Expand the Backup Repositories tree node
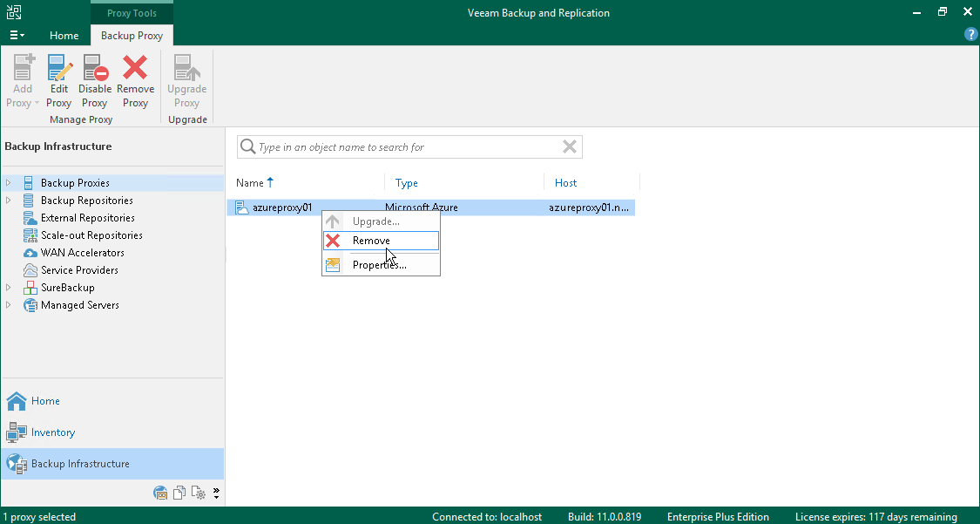The image size is (980, 524). click(7, 200)
